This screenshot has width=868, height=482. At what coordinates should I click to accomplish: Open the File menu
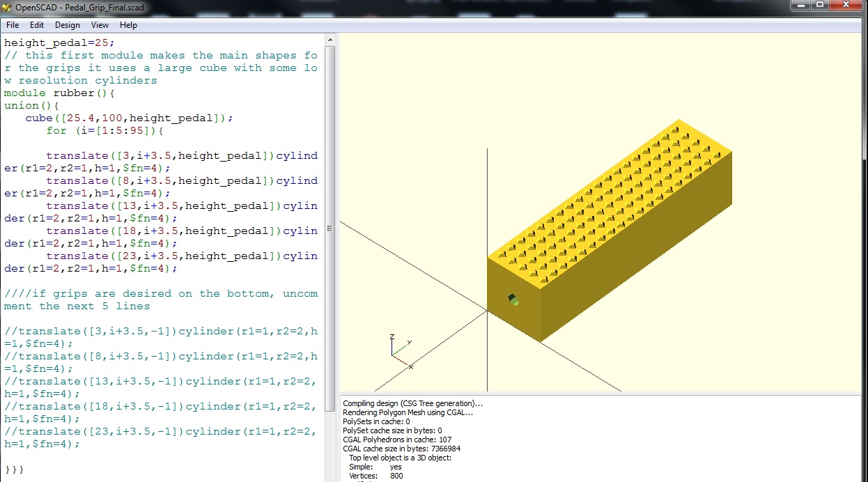point(13,25)
